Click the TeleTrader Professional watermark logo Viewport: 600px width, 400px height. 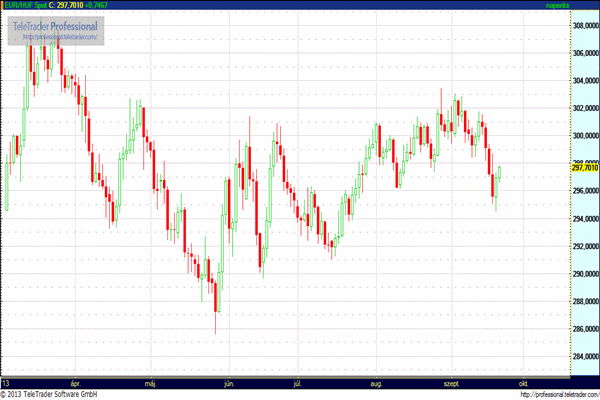tap(55, 25)
